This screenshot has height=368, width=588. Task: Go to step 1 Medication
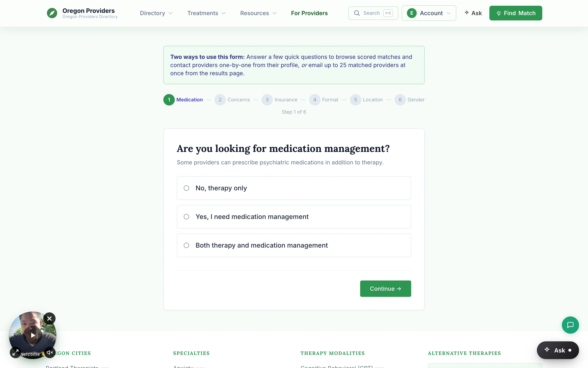(x=183, y=100)
